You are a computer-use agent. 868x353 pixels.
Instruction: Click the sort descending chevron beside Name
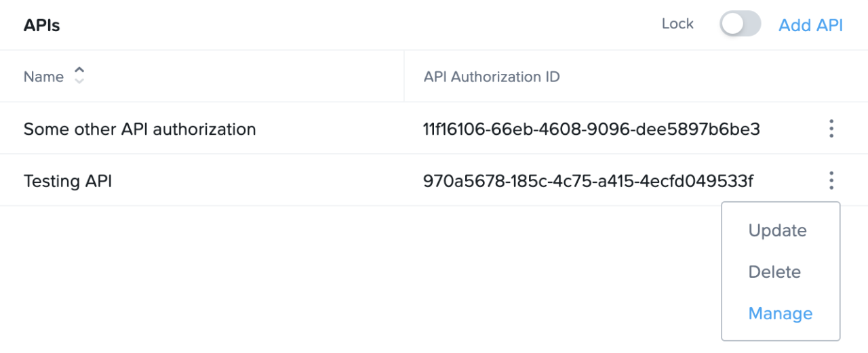[x=79, y=81]
